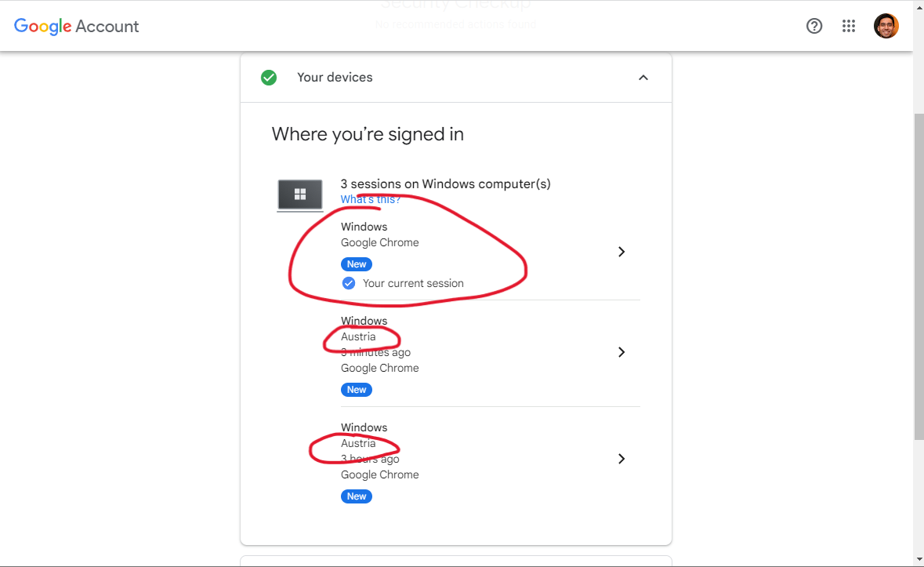The width and height of the screenshot is (924, 567).
Task: Open the Google apps grid icon
Action: pyautogui.click(x=849, y=26)
